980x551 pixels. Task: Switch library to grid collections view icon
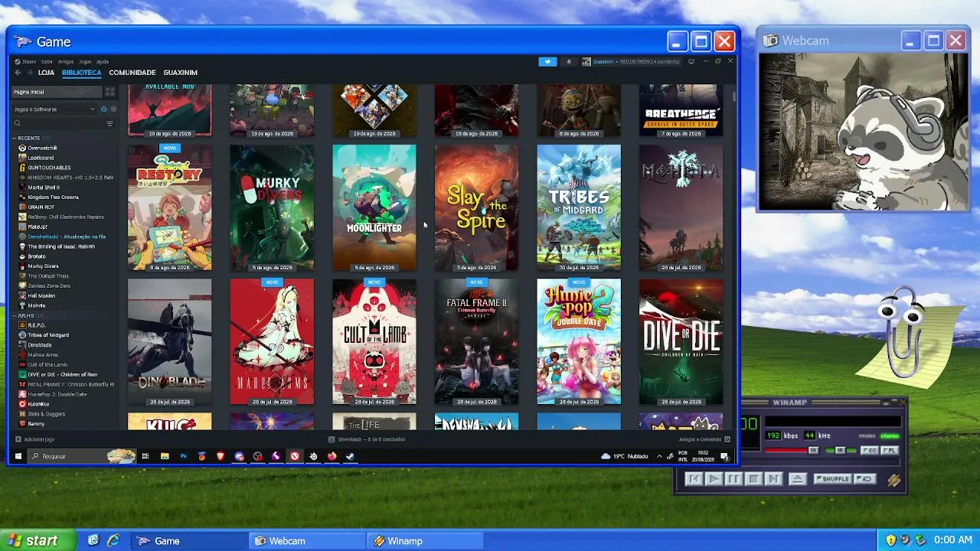pyautogui.click(x=110, y=92)
